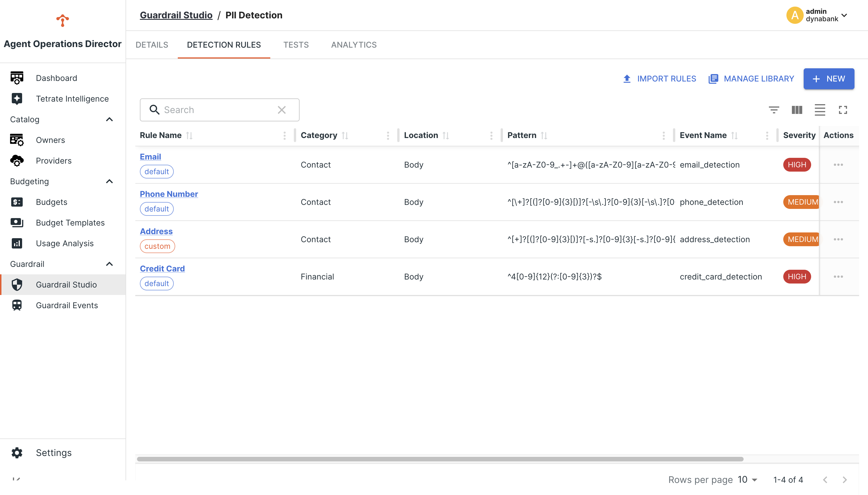Switch to the Details tab
This screenshot has height=495, width=868.
pos(152,44)
